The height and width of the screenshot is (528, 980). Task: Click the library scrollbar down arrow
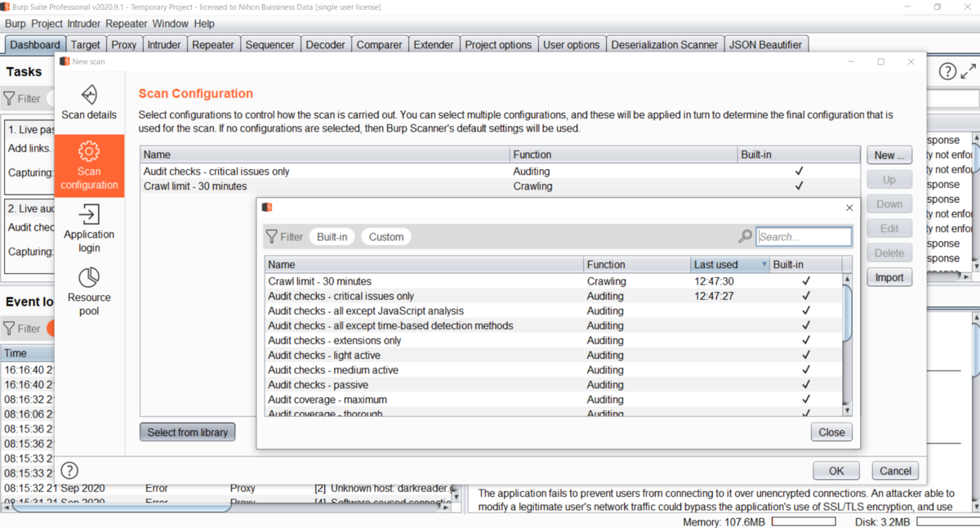coord(847,410)
